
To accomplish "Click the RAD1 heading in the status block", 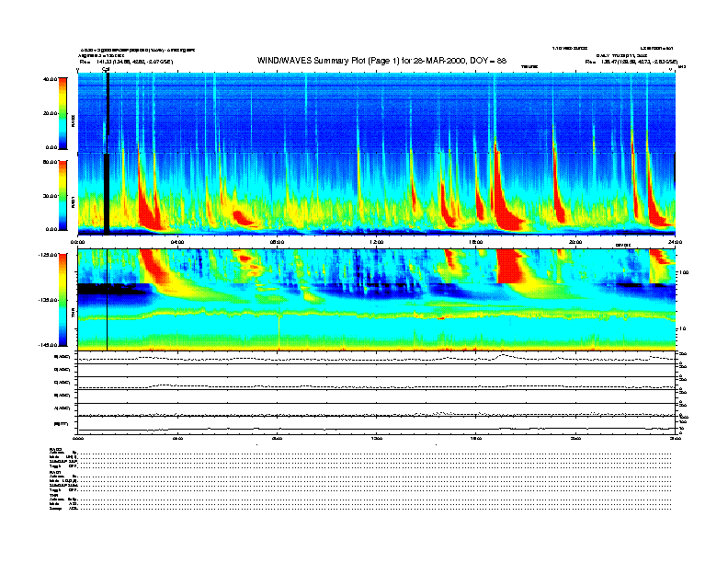I will (x=56, y=473).
